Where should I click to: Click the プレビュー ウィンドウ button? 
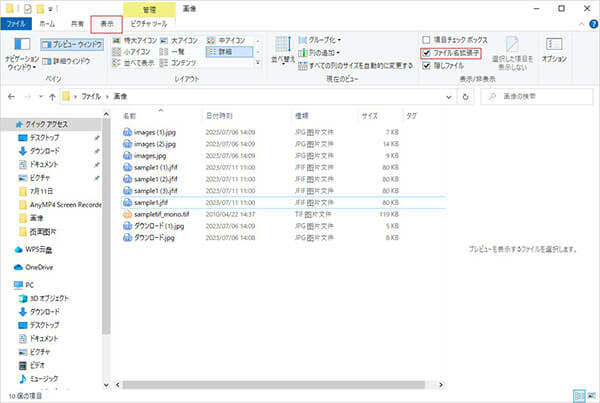click(x=72, y=44)
